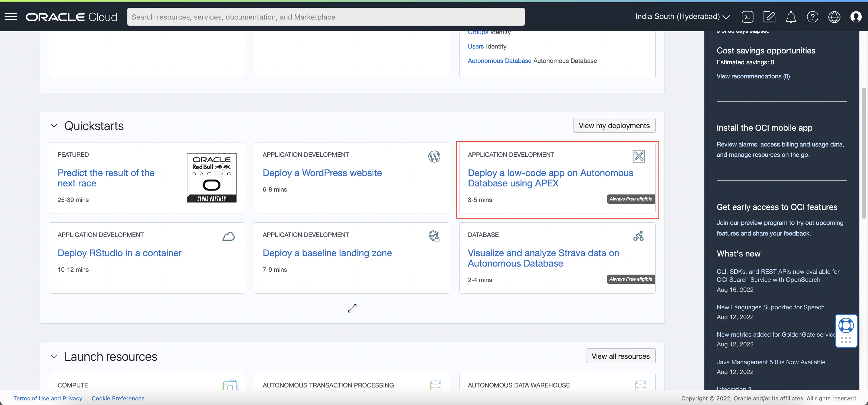Viewport: 868px width, 405px height.
Task: Click the search resources input field
Action: (x=325, y=17)
